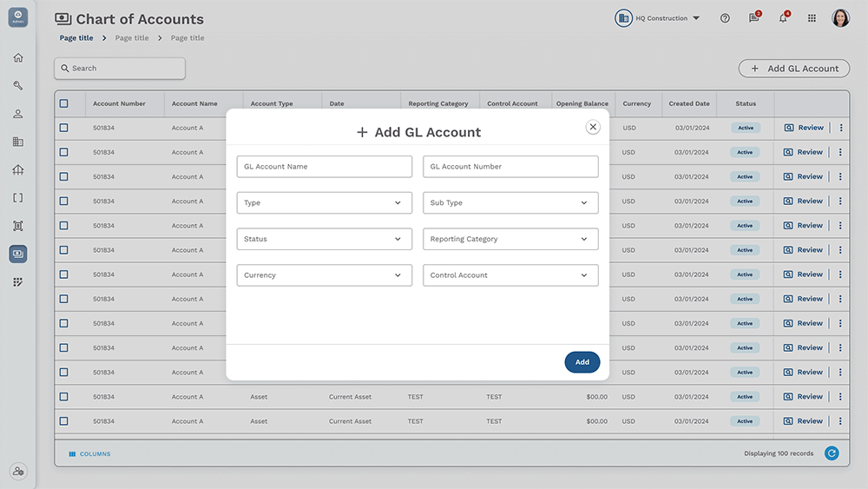
Task: Open the notifications bell icon
Action: (783, 17)
